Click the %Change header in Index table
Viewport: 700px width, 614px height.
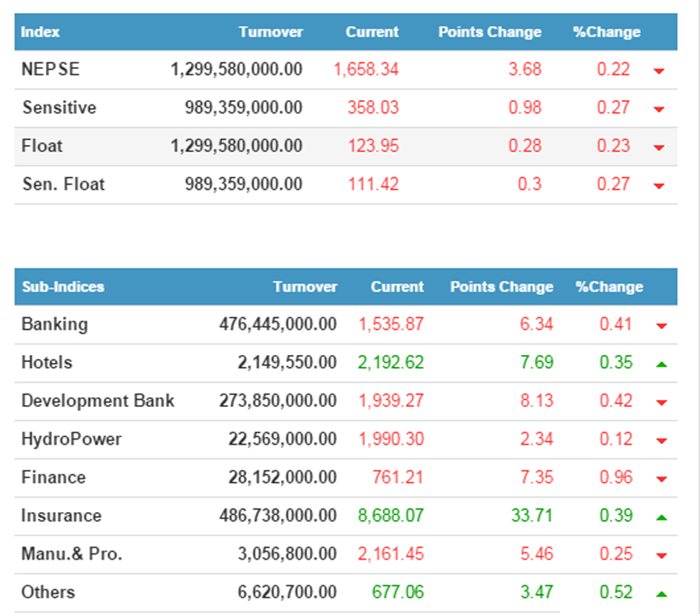click(x=606, y=32)
